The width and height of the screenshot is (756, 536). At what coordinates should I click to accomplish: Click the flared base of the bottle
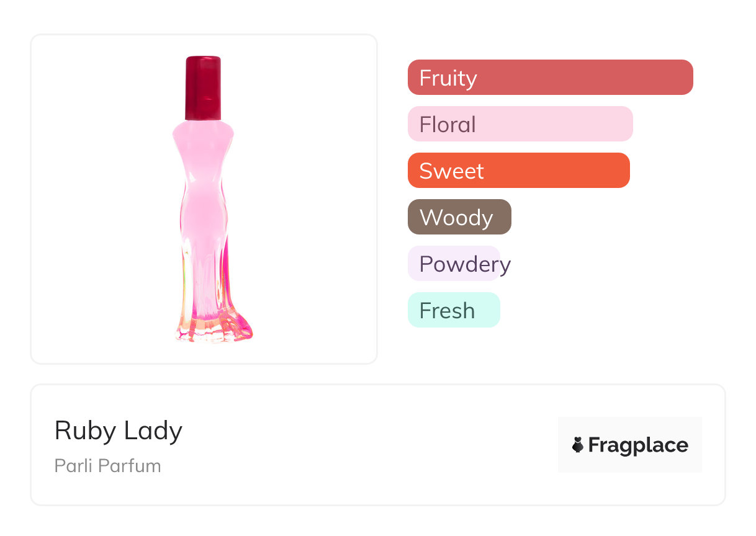tap(214, 328)
